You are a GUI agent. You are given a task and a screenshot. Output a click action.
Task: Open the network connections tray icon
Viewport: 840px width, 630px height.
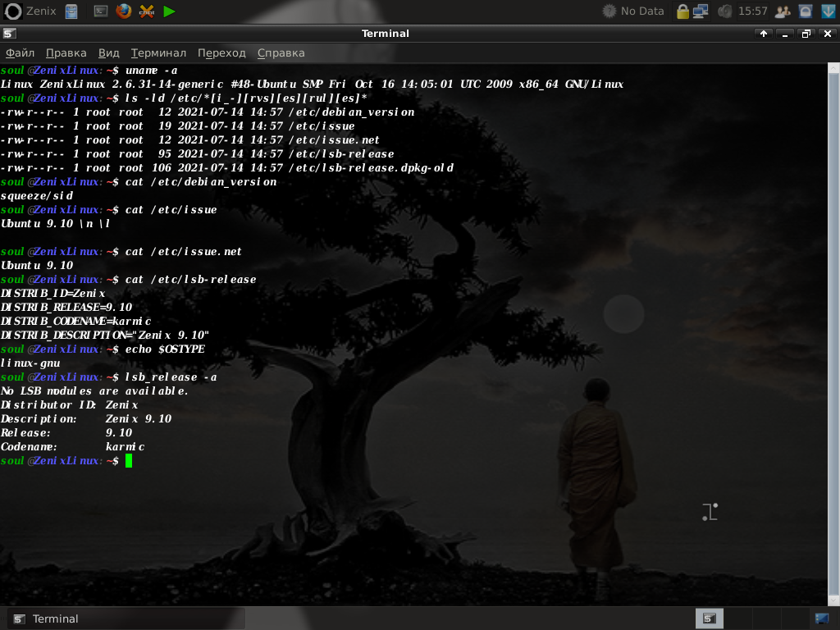(x=701, y=11)
